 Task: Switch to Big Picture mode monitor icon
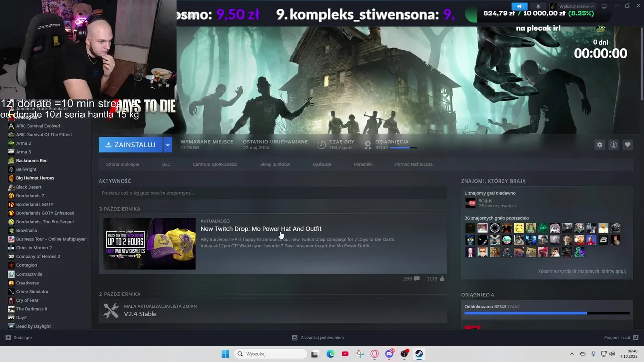pyautogui.click(x=604, y=6)
